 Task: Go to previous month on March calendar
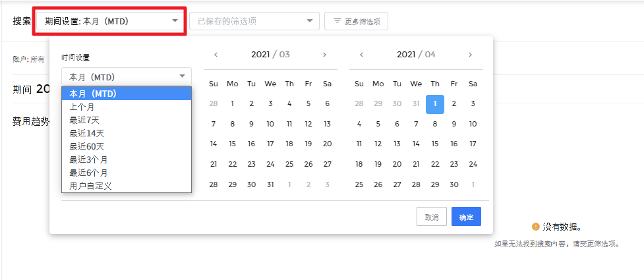pos(216,55)
